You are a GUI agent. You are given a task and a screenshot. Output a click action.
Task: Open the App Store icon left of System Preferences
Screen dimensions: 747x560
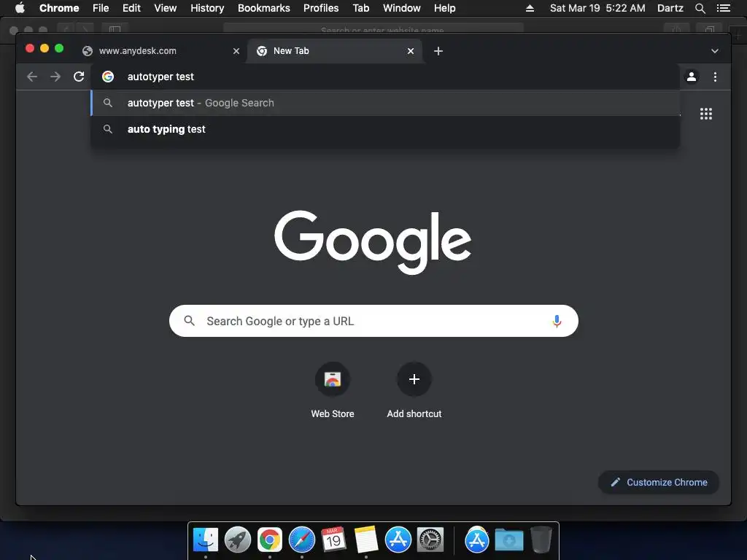pos(398,540)
